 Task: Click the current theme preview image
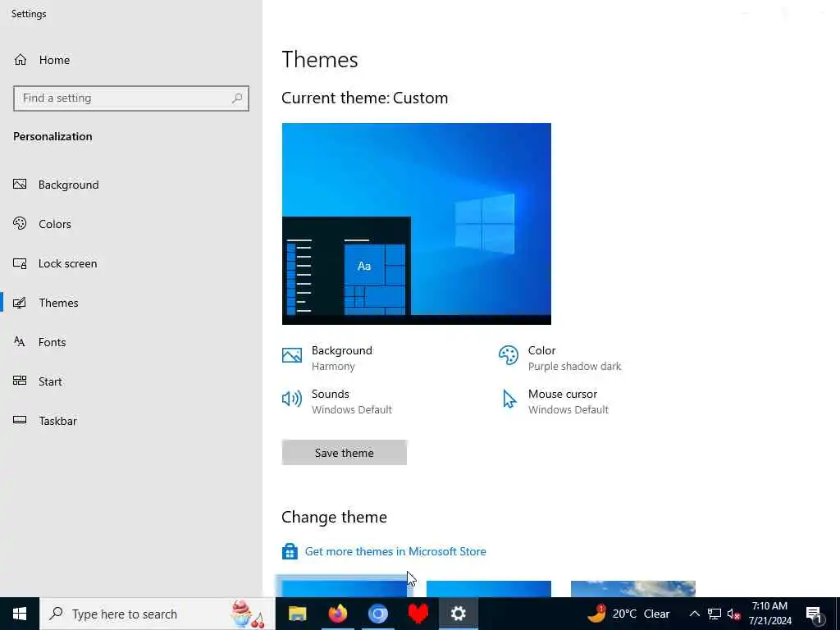(x=416, y=224)
